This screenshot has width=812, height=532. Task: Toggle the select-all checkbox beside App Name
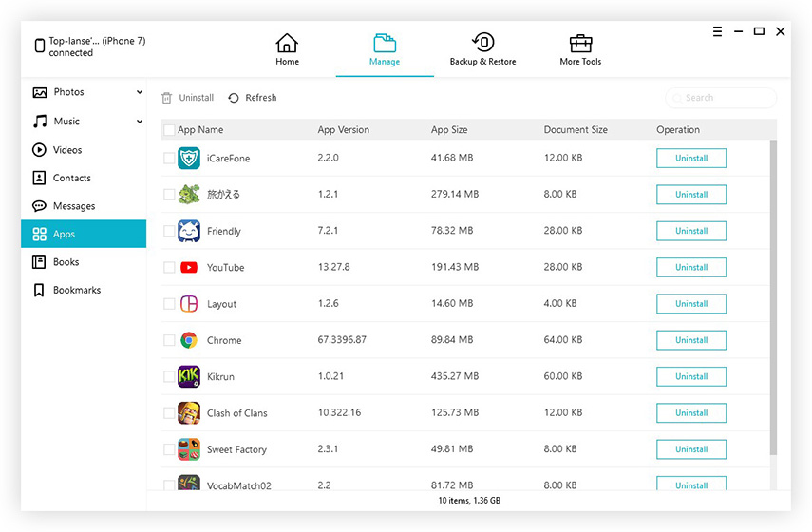[169, 130]
